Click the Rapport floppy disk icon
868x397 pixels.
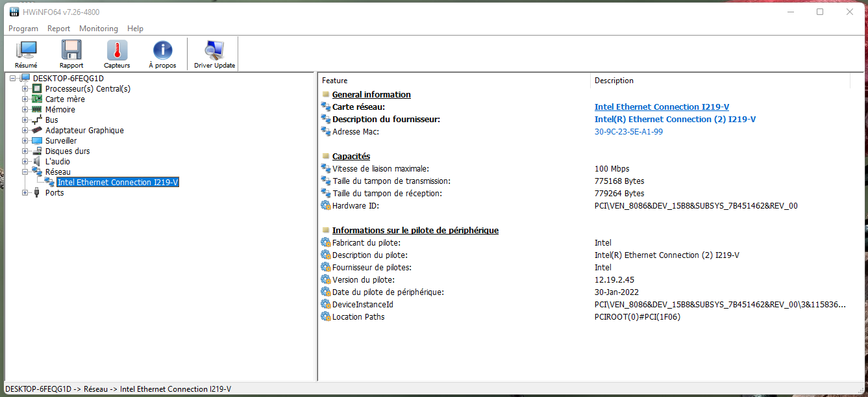pyautogui.click(x=71, y=51)
